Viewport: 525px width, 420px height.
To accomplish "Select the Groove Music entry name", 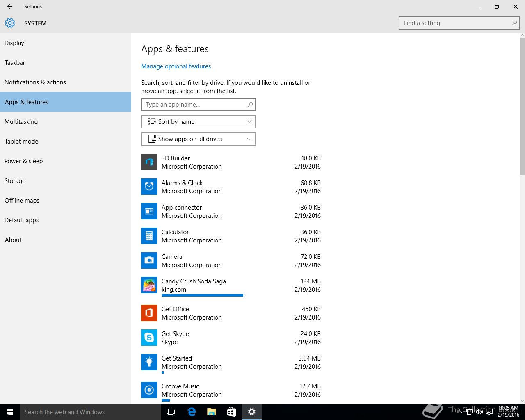I will coord(180,386).
